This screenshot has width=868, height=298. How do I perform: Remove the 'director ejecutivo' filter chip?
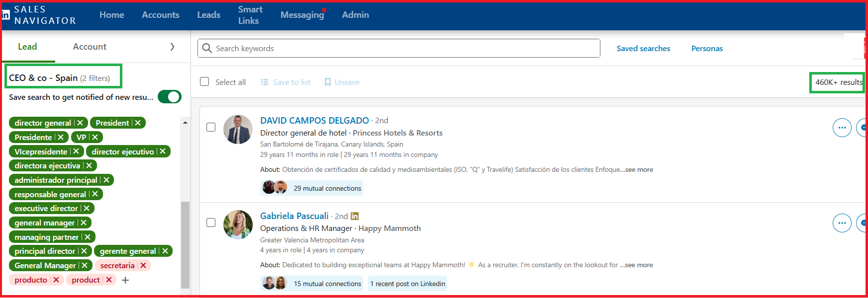[x=163, y=151]
